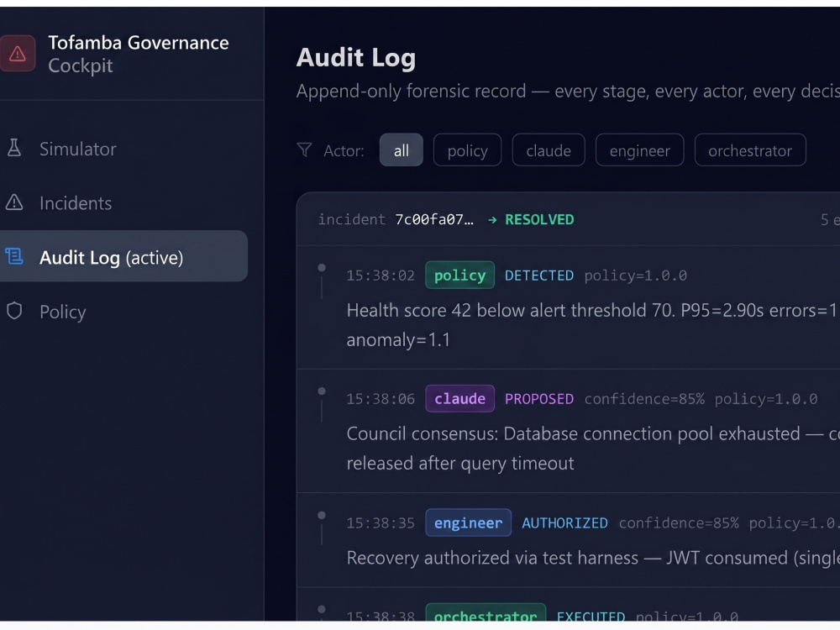Viewport: 840px width, 630px height.
Task: Click the DETECTED stage label
Action: [539, 276]
